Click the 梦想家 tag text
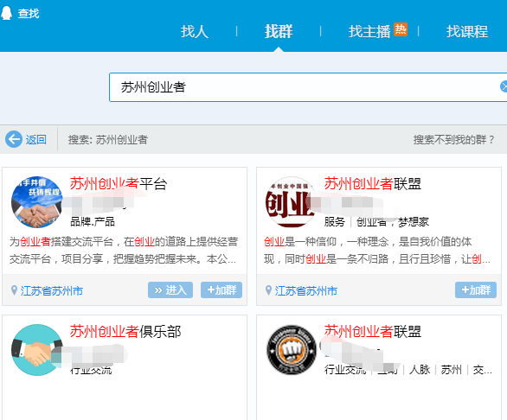This screenshot has width=507, height=420. (414, 221)
